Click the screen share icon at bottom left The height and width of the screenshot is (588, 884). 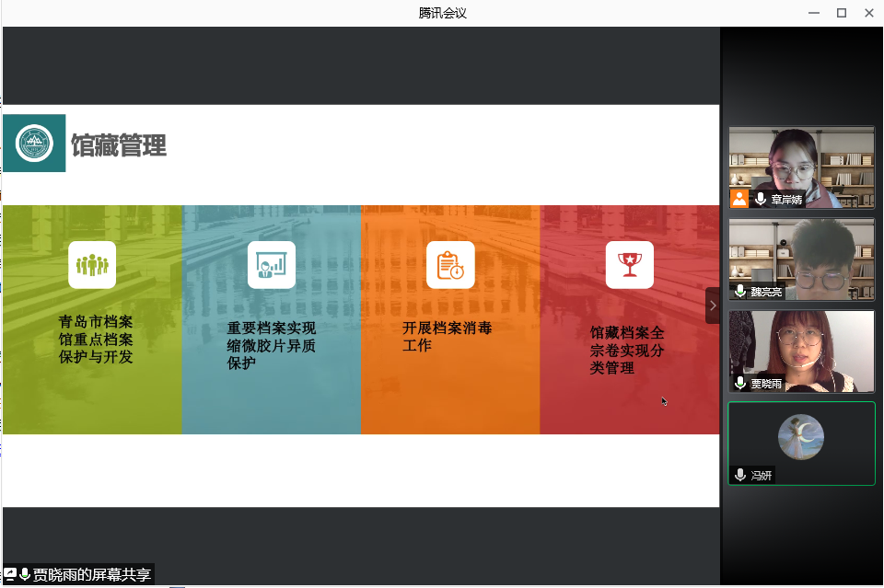9,574
